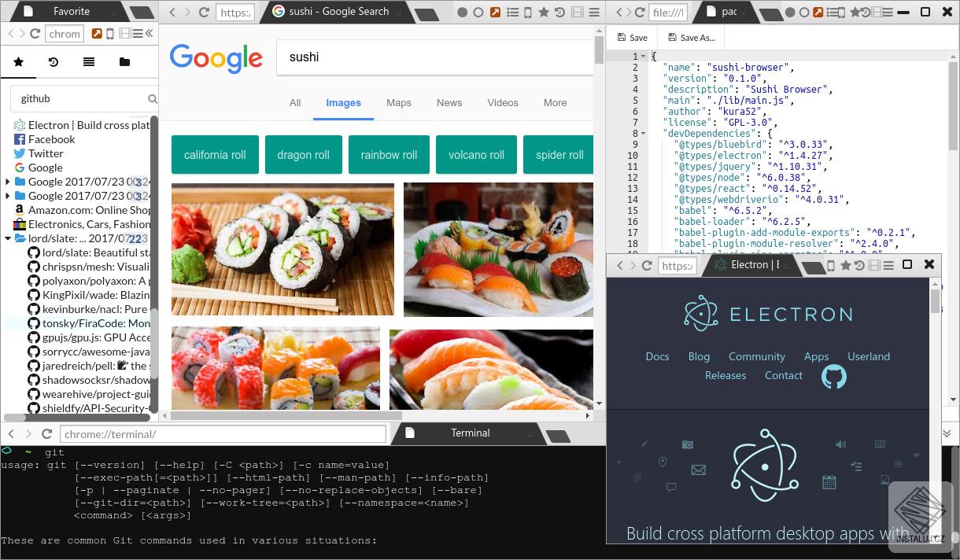
Task: Open the file explorer folder tab in sidebar
Action: [x=124, y=62]
